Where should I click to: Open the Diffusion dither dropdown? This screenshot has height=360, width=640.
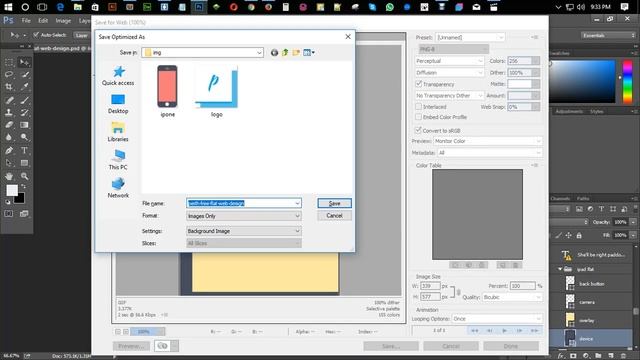449,72
